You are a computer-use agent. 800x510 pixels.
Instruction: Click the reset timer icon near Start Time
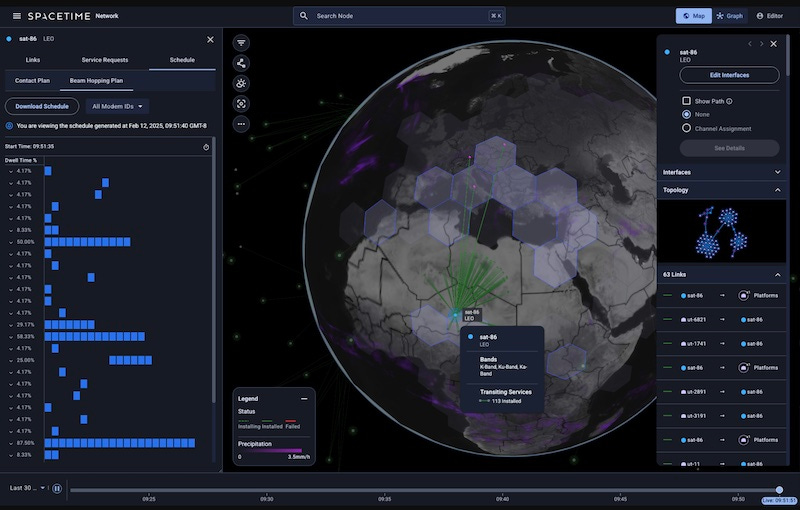point(205,147)
